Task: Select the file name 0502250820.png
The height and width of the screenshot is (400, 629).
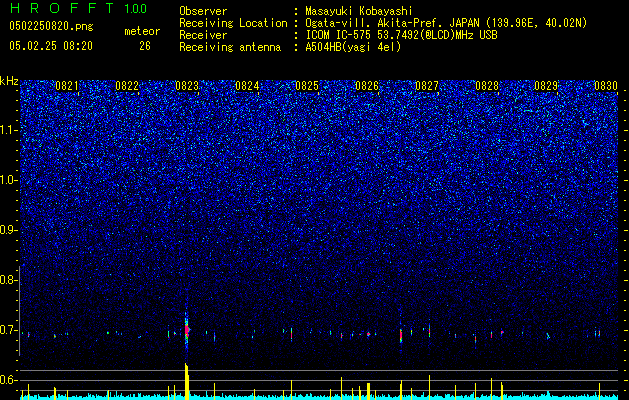Action: pos(51,26)
